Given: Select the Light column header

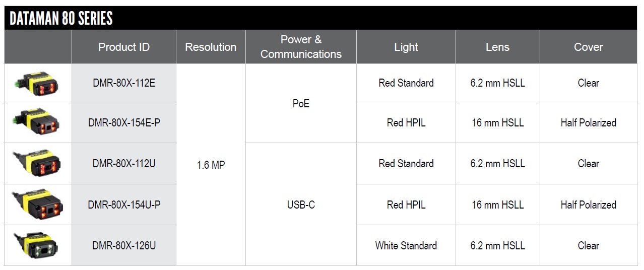Looking at the screenshot, I should tap(406, 47).
